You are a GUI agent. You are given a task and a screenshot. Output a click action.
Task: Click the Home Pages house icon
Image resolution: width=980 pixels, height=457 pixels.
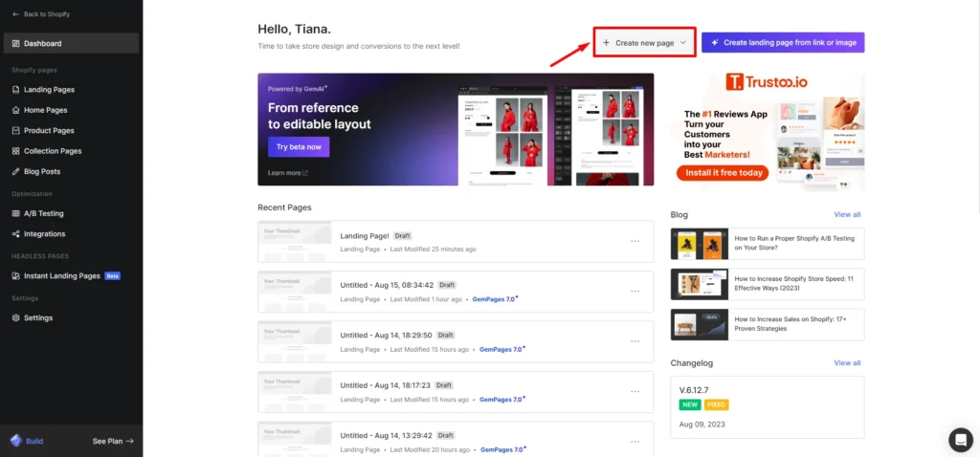pos(15,110)
